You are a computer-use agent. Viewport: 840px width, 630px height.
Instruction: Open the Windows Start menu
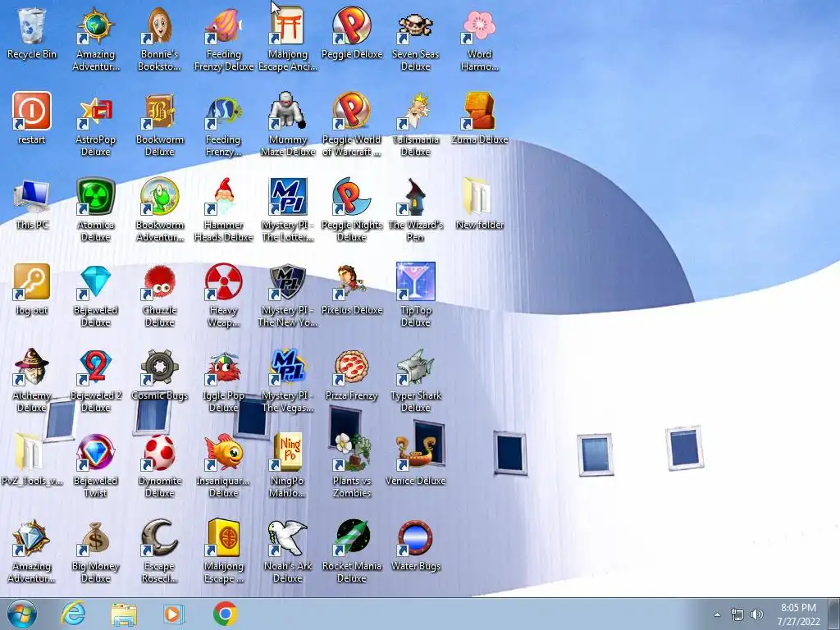tap(22, 614)
